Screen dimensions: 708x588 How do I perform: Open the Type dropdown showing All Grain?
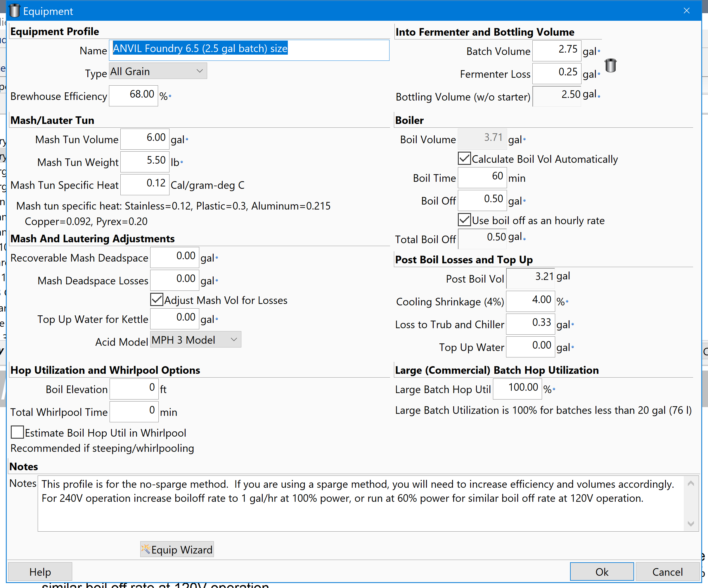158,71
